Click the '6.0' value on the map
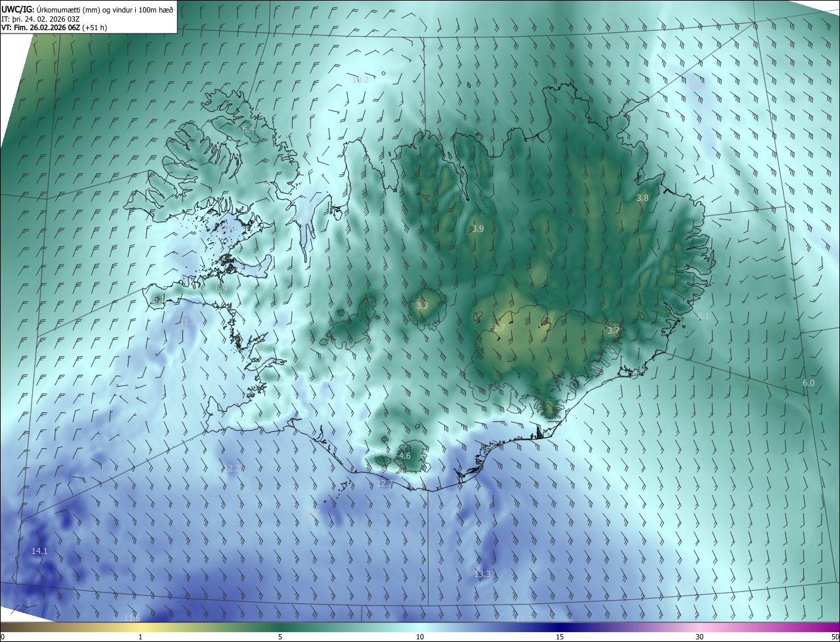Screen dimensions: 840x642 click(808, 383)
